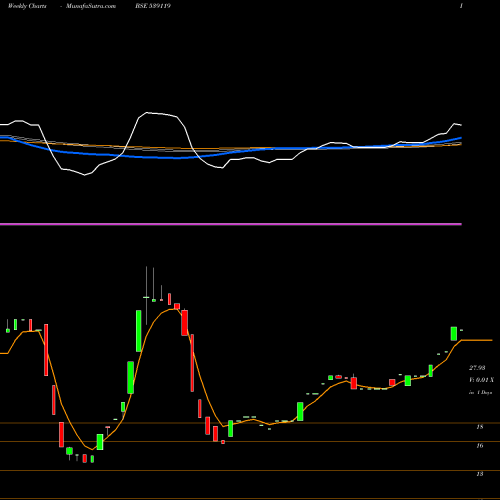Click the 27.93 price value
500x500 pixels.
[x=477, y=368]
